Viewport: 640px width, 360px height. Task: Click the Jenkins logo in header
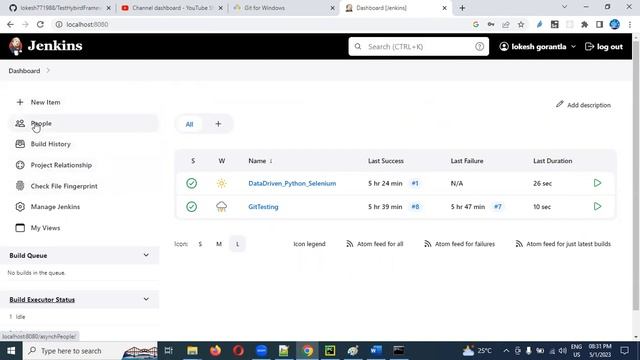point(46,46)
